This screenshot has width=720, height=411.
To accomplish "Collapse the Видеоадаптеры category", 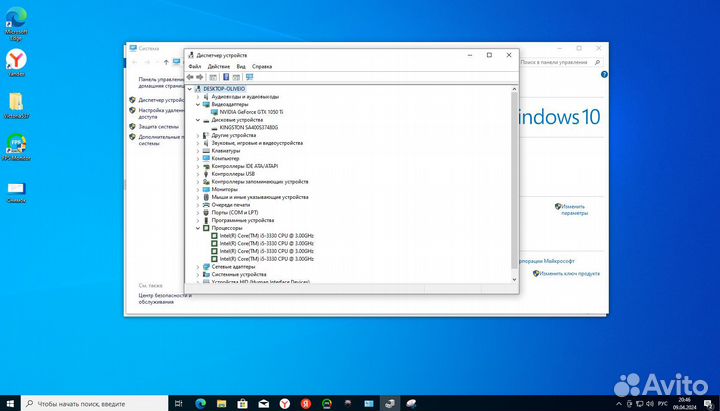I will tap(198, 105).
